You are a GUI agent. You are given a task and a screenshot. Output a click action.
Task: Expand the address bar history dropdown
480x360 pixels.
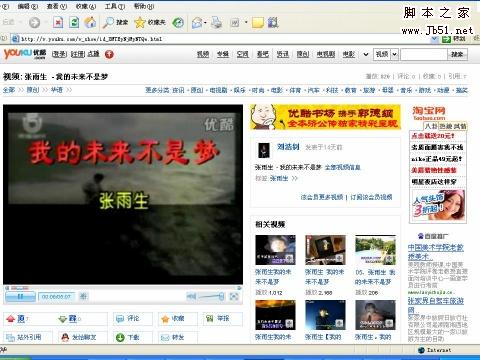tap(435, 39)
